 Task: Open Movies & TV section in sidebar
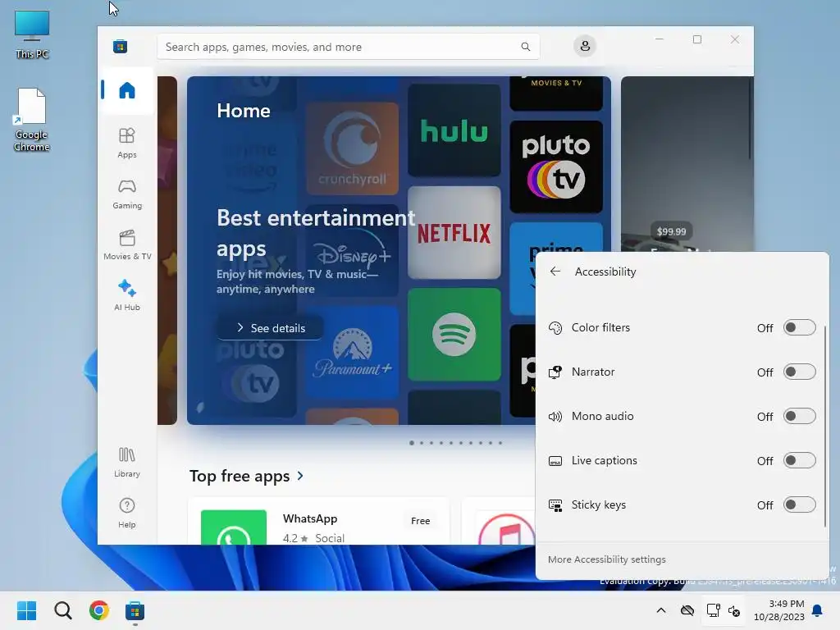click(x=127, y=244)
